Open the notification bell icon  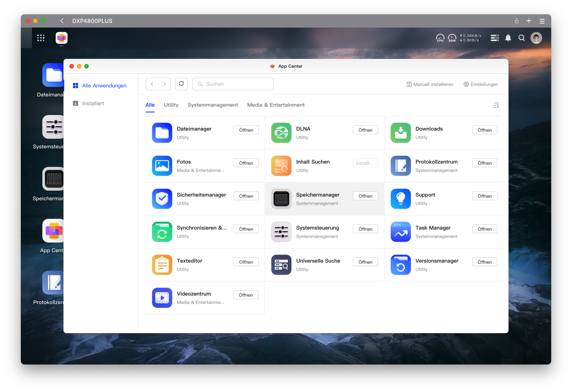coord(508,38)
